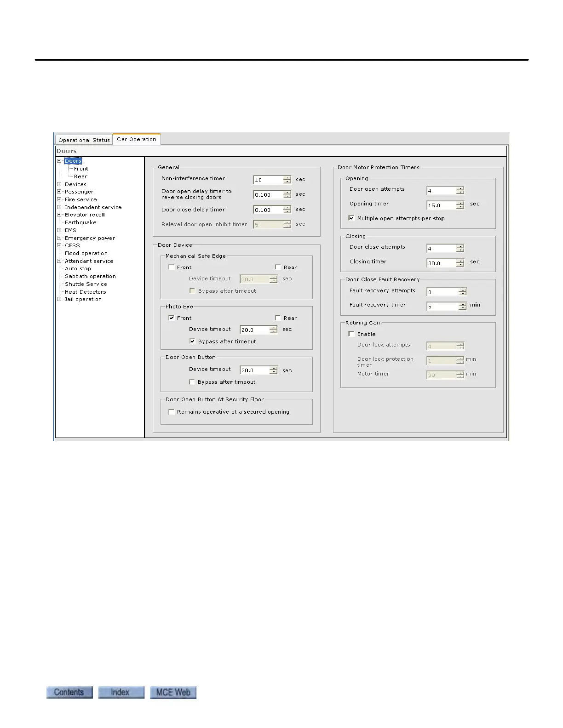563x728 pixels.
Task: Expand the EMS tree node
Action: click(x=59, y=230)
